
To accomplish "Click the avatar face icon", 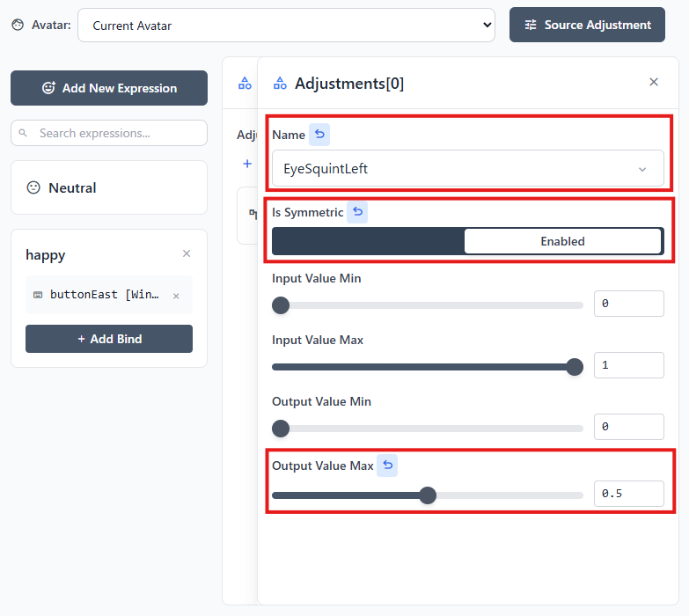I will point(18,25).
